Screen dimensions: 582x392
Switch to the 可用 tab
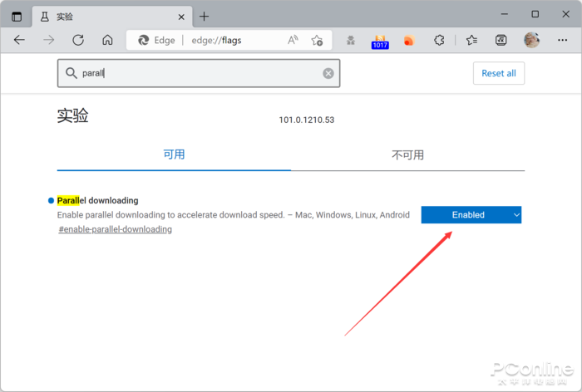click(x=174, y=154)
